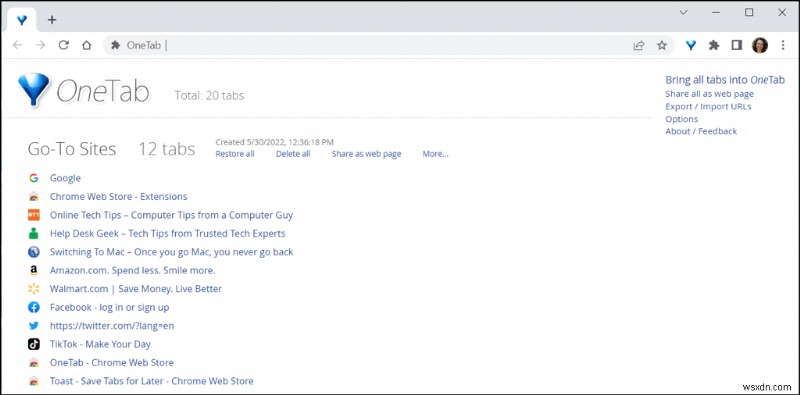
Task: Click the Online Tech Tips orange favicon
Action: (x=34, y=215)
